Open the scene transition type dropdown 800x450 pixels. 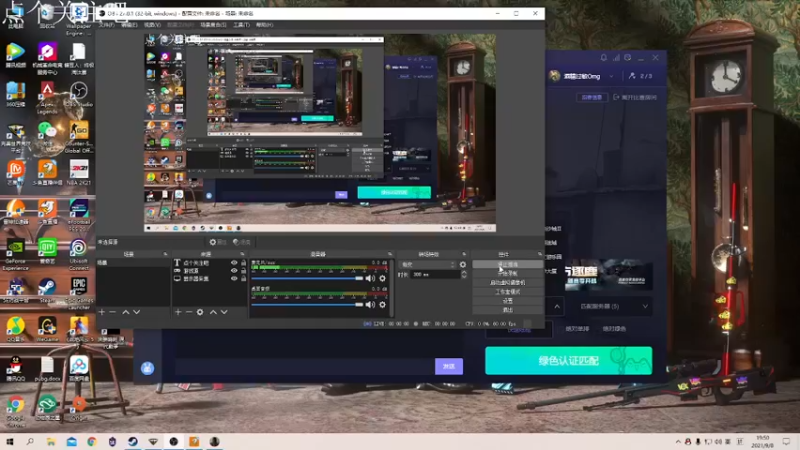coord(428,264)
